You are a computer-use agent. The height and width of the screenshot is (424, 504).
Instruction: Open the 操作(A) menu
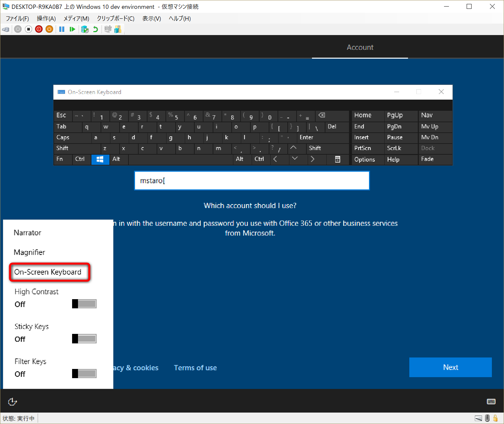(x=46, y=19)
